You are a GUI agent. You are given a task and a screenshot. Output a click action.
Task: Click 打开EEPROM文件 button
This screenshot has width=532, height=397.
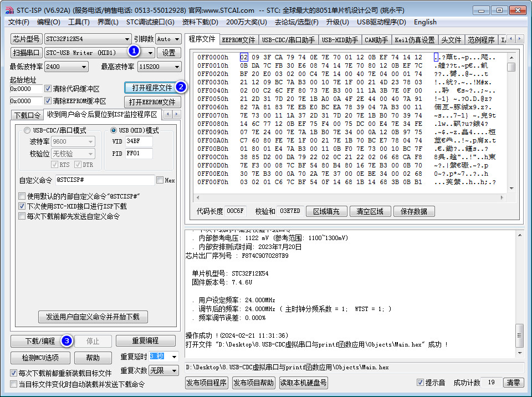point(152,102)
